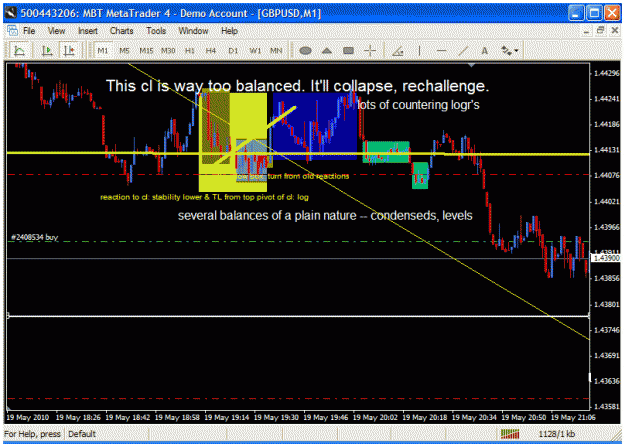
Task: Select the wide green rectangle chart object
Action: pos(386,152)
